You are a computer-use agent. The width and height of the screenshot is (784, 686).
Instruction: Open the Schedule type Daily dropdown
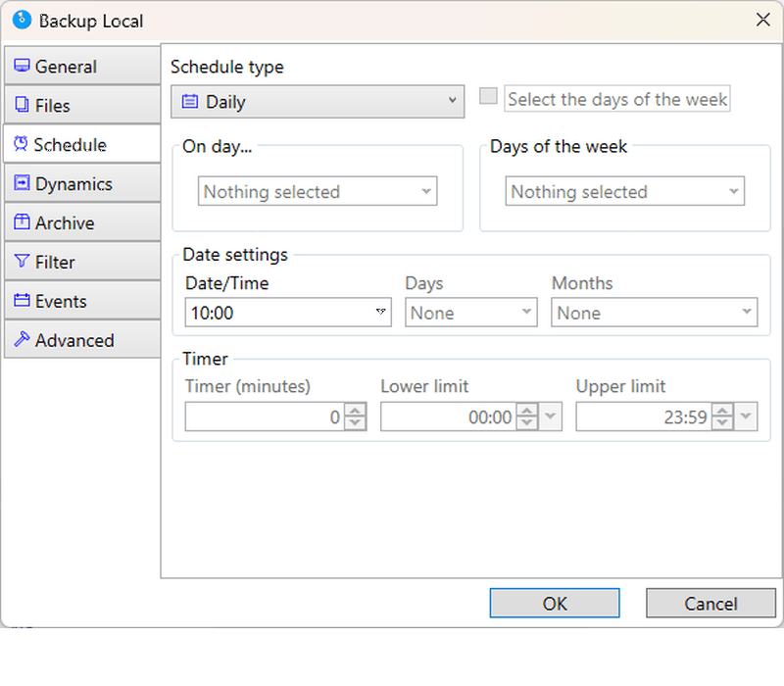318,102
